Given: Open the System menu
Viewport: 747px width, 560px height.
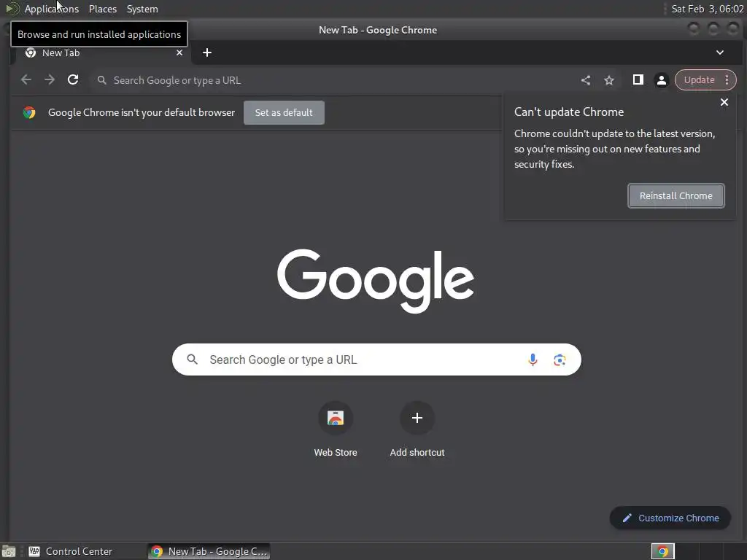Looking at the screenshot, I should coord(142,9).
